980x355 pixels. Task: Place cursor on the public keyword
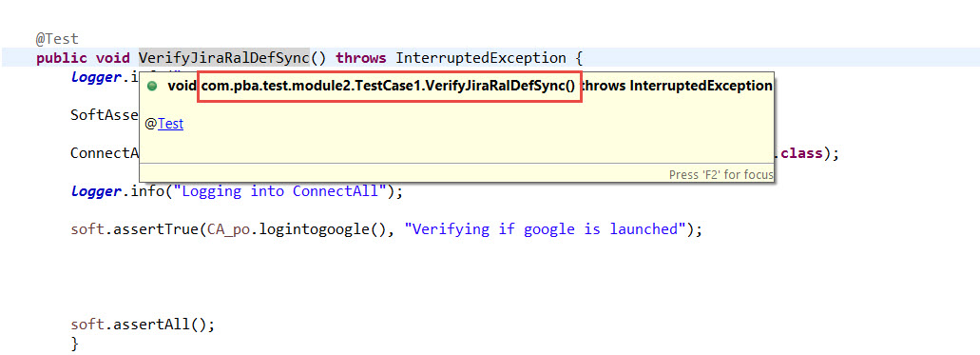61,59
